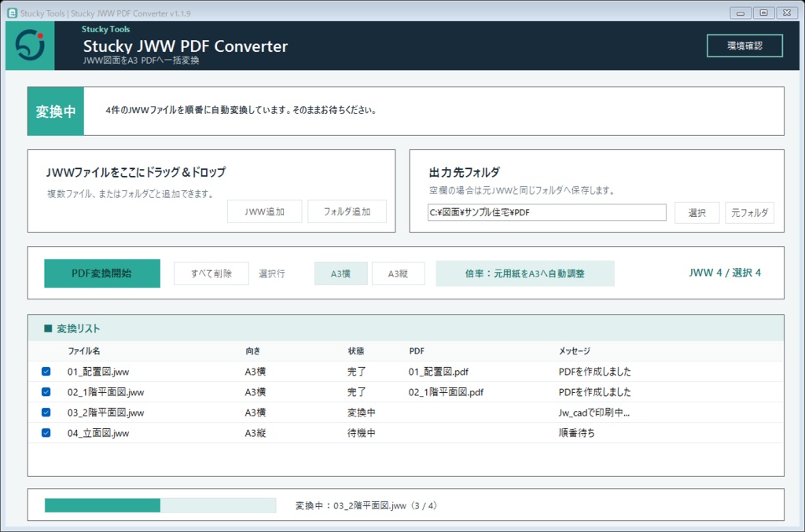The width and height of the screenshot is (805, 532).
Task: Uncheck the 03_2階平面図.jww checkbox
Action: (46, 413)
